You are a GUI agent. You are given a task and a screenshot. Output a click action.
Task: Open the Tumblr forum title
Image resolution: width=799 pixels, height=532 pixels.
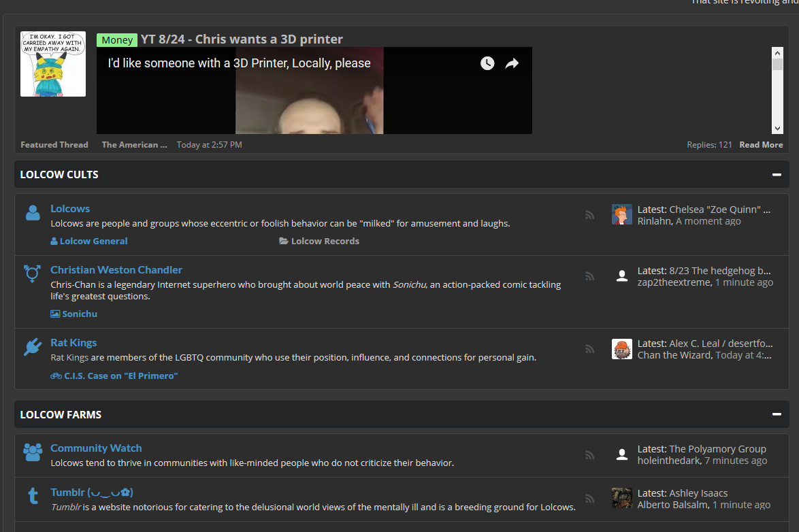[92, 493]
